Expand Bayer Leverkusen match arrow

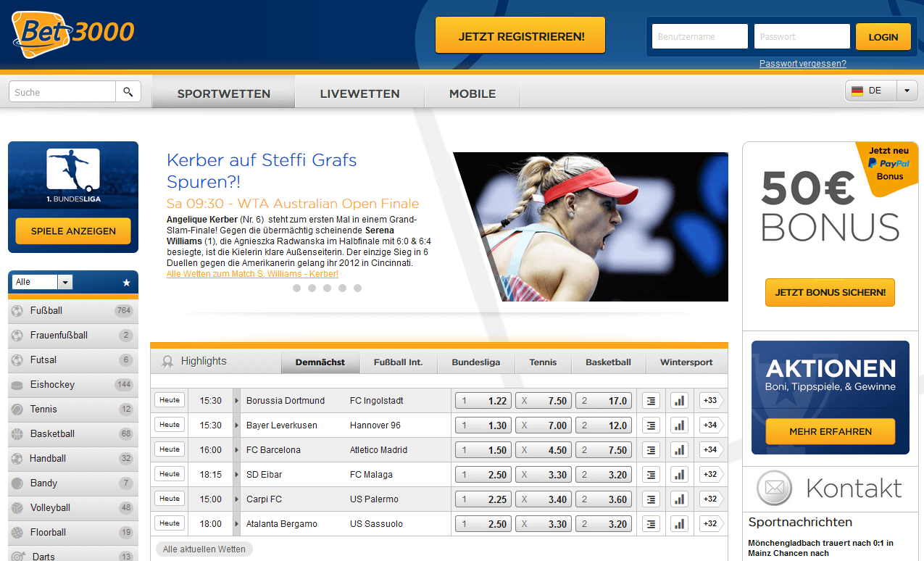pyautogui.click(x=236, y=425)
